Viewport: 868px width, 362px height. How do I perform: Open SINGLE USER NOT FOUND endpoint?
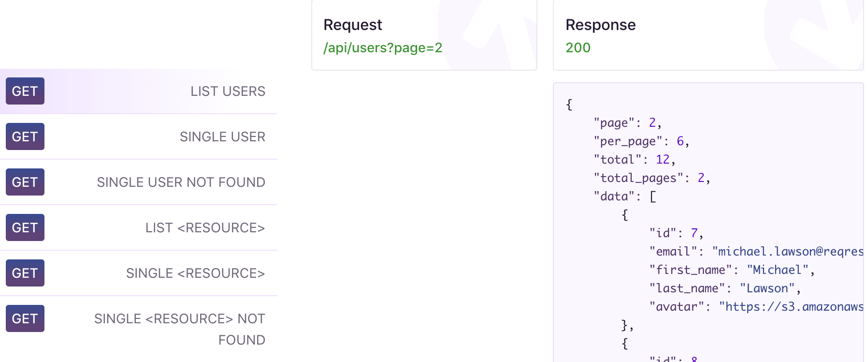click(x=181, y=182)
